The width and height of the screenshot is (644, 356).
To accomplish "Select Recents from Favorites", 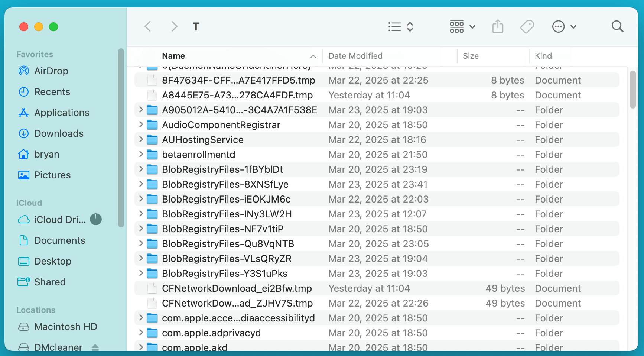I will point(52,92).
